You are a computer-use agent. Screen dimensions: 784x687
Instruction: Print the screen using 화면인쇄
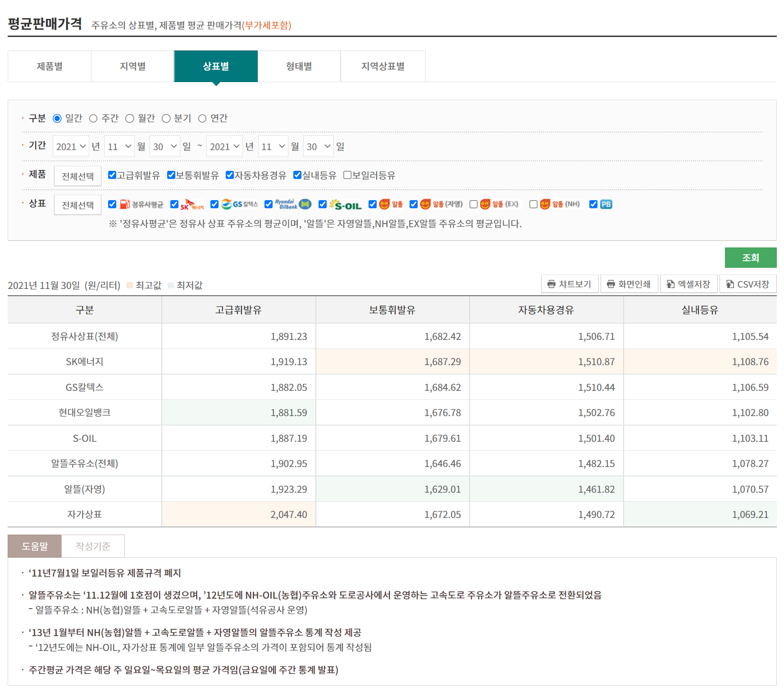tap(629, 284)
